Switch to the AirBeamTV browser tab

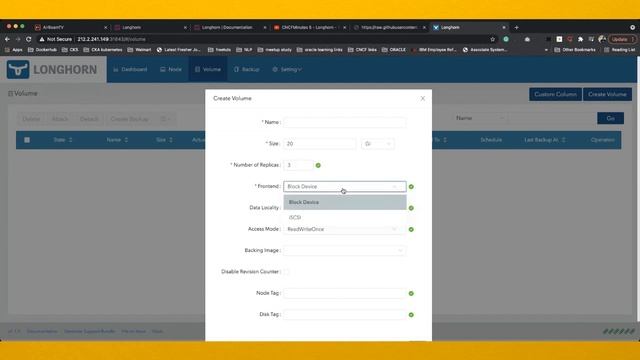click(71, 27)
